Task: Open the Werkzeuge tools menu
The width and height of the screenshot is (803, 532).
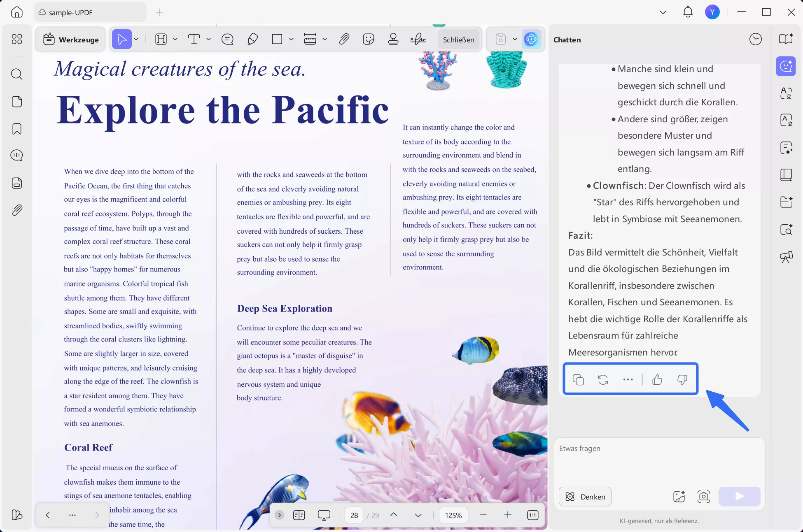Action: (x=71, y=39)
